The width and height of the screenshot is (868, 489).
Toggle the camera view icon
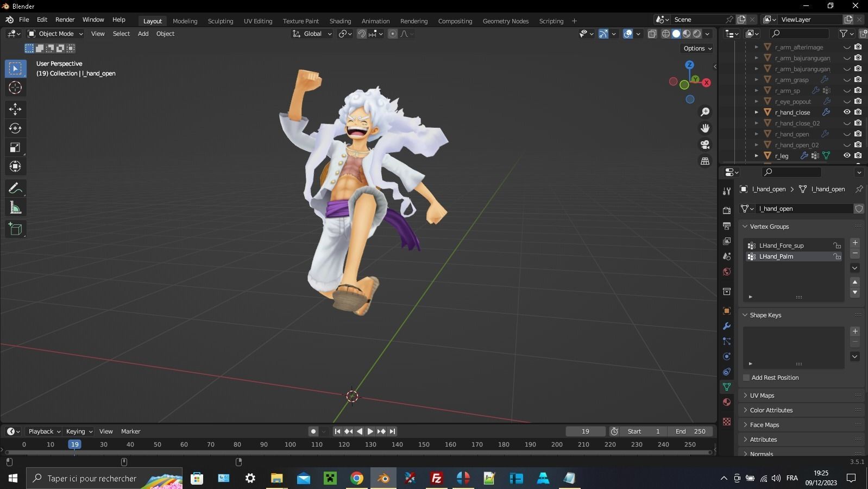tap(705, 145)
